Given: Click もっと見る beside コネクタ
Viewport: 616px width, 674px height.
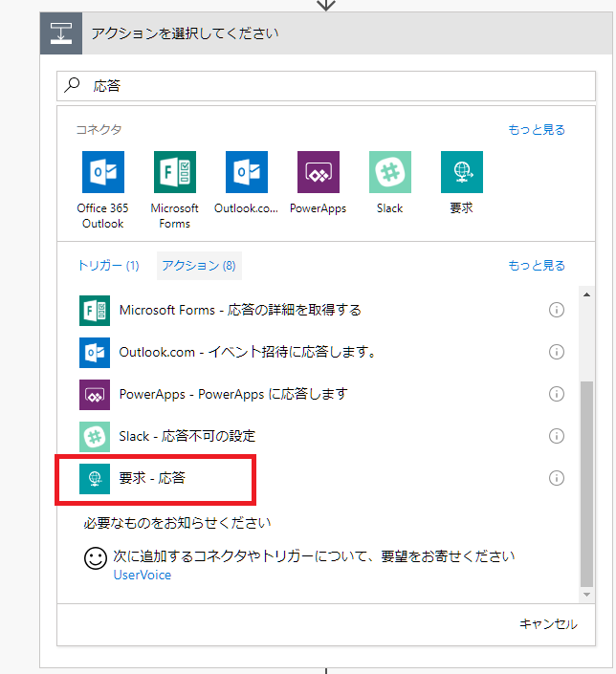Looking at the screenshot, I should (537, 129).
